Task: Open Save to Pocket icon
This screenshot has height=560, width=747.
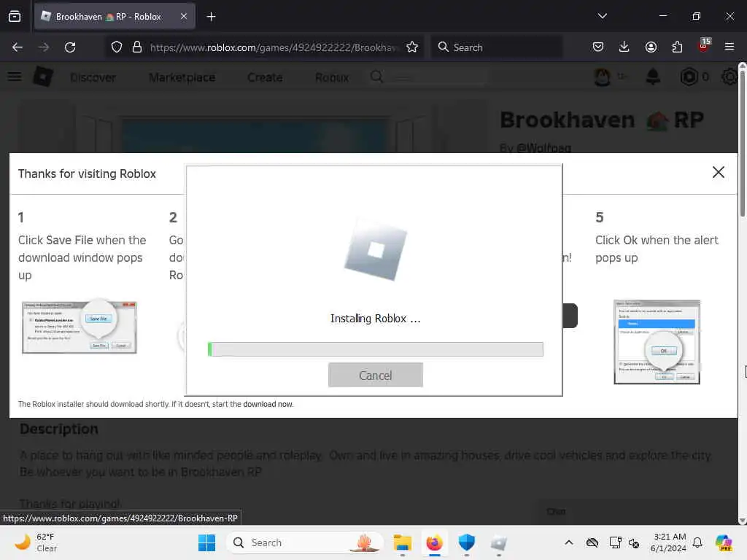Action: point(598,47)
